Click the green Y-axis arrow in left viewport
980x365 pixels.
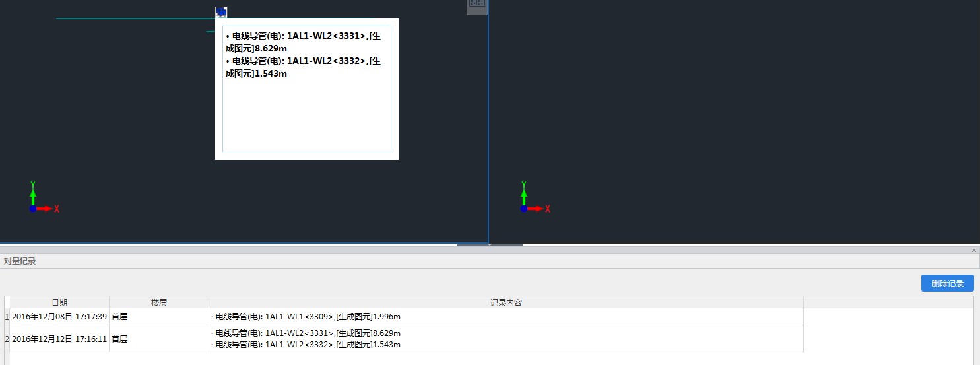[x=33, y=194]
